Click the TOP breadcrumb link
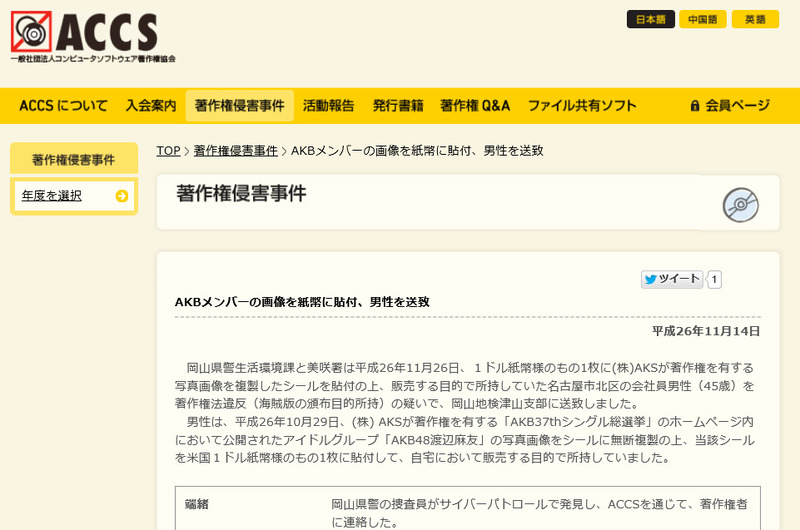 click(x=168, y=151)
